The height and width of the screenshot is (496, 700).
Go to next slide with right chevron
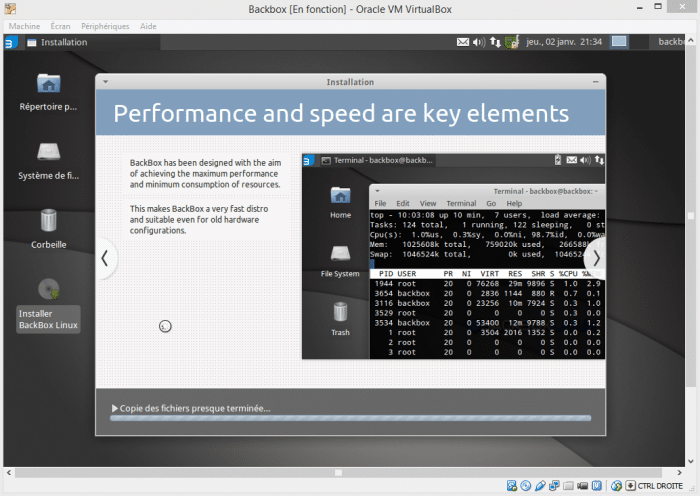tap(596, 258)
